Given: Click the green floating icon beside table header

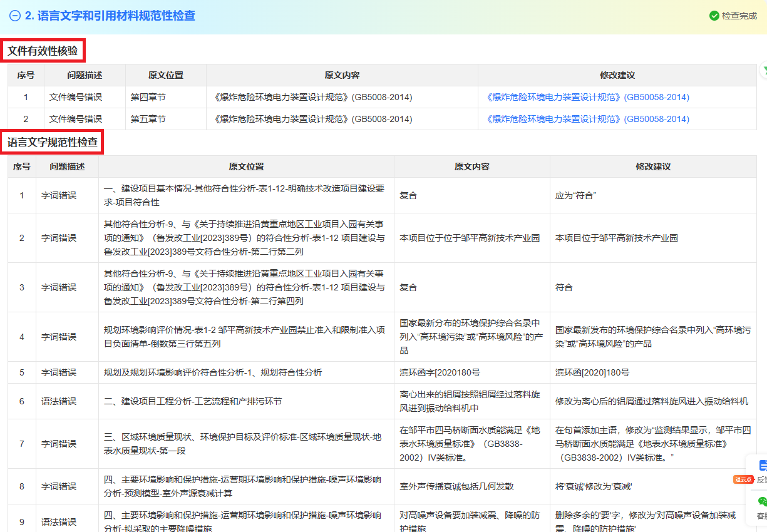Looking at the screenshot, I should 763,70.
